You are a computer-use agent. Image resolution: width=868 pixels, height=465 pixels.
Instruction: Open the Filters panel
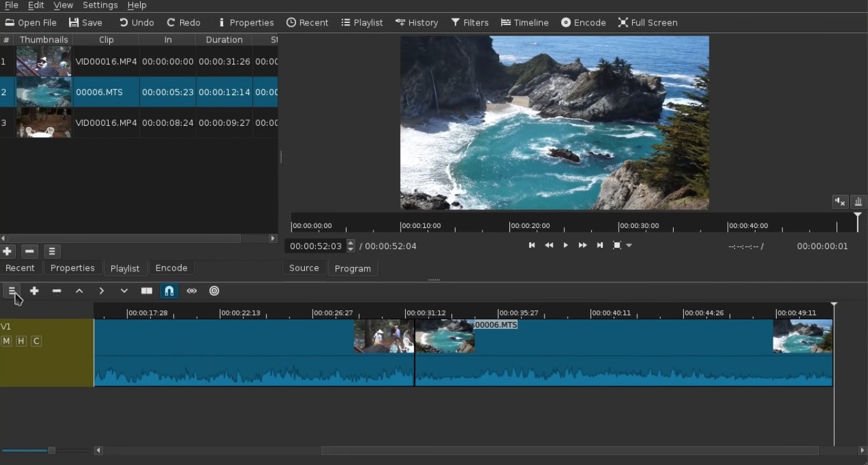tap(470, 22)
